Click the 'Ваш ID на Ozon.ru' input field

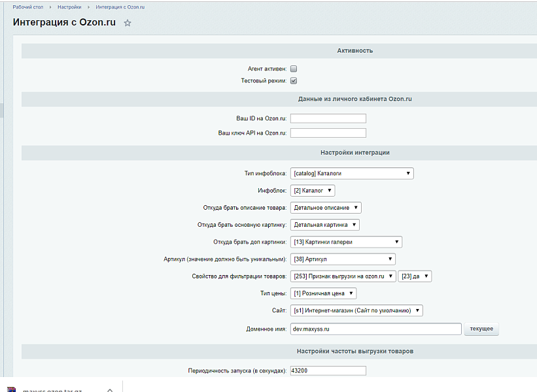[328, 118]
